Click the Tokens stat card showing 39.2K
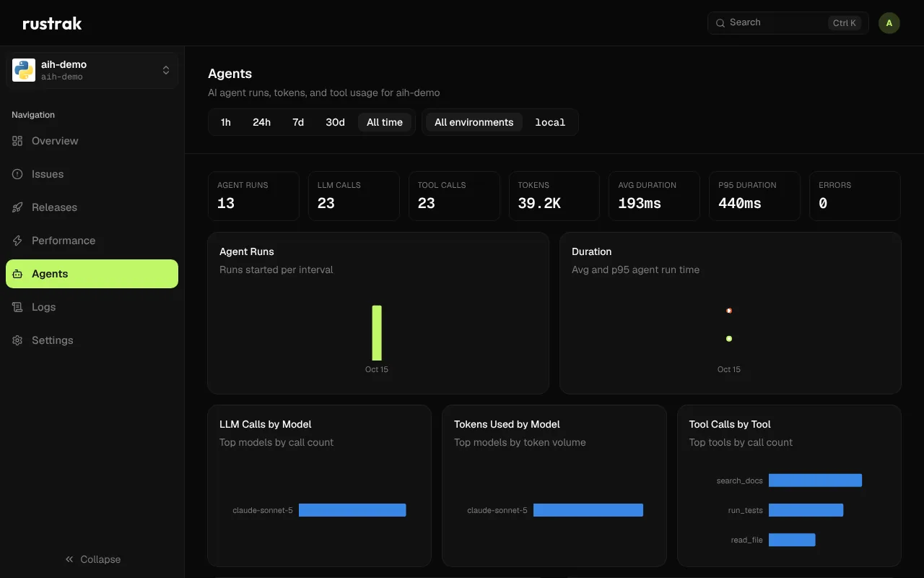Image resolution: width=924 pixels, height=578 pixels. click(554, 196)
